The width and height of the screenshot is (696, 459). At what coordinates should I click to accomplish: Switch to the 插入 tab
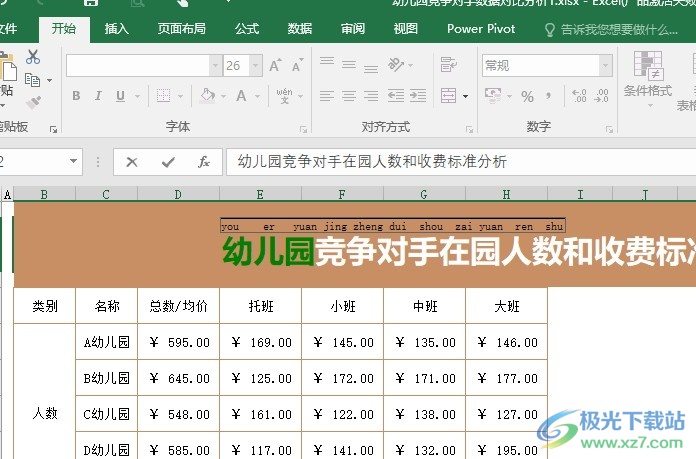[117, 29]
